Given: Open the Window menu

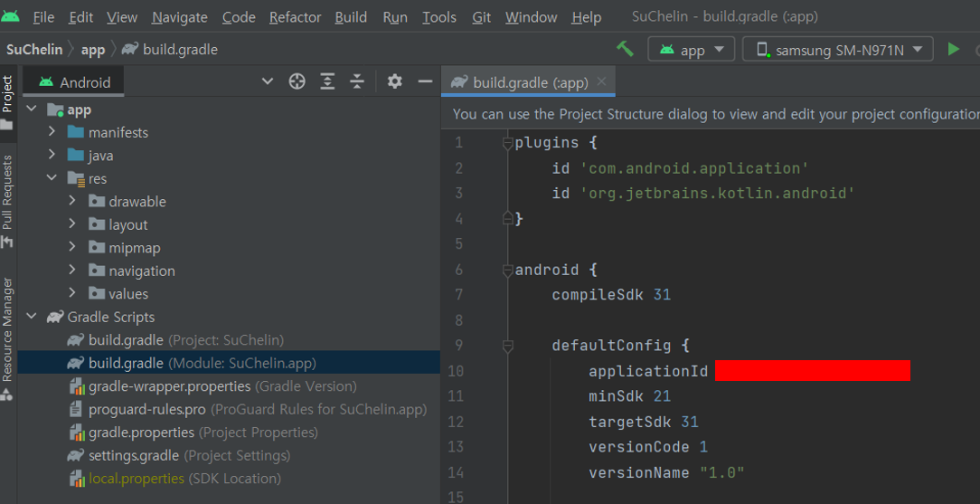Looking at the screenshot, I should click(x=532, y=17).
